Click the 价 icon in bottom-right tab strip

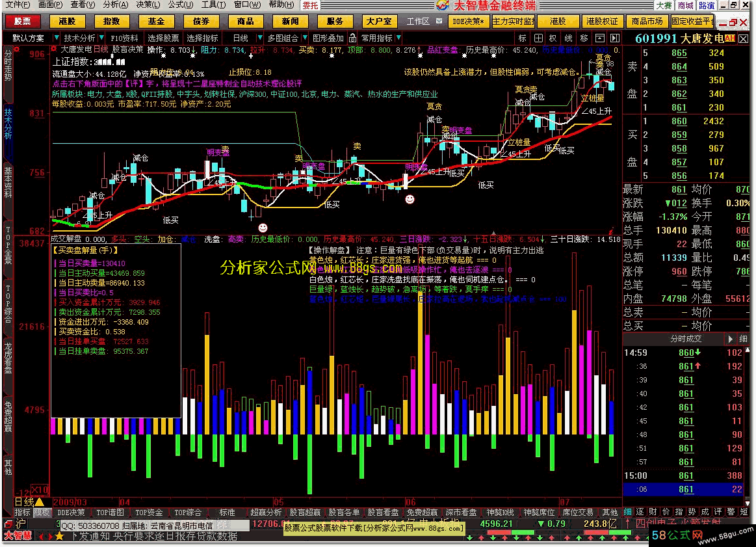666,513
